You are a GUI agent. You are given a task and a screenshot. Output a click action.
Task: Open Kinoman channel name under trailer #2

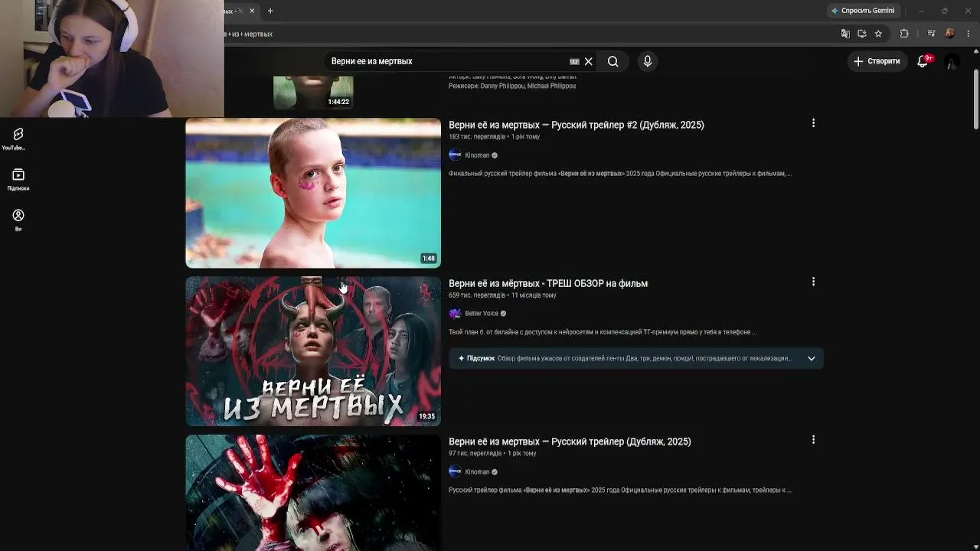coord(477,155)
